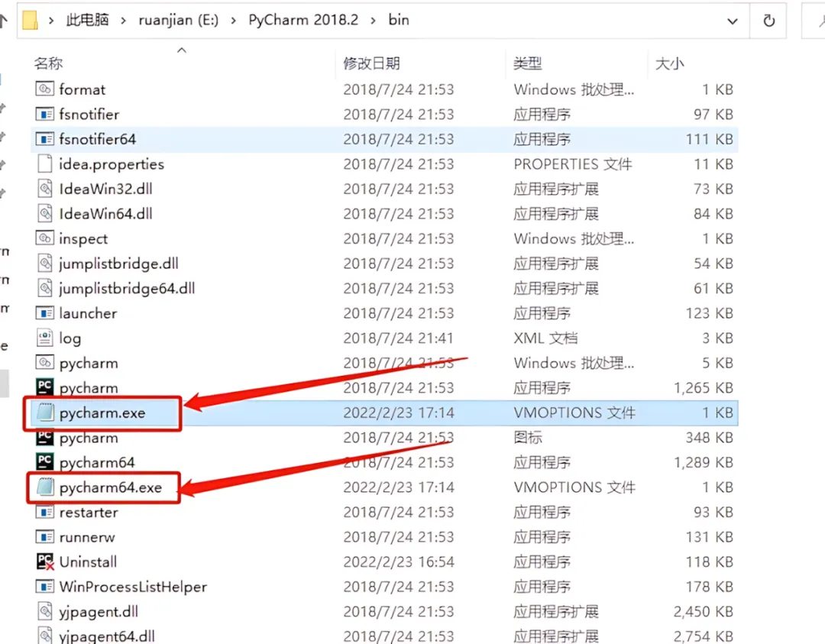The height and width of the screenshot is (644, 825).
Task: Click the 2,754 KB size cell
Action: tap(703, 636)
